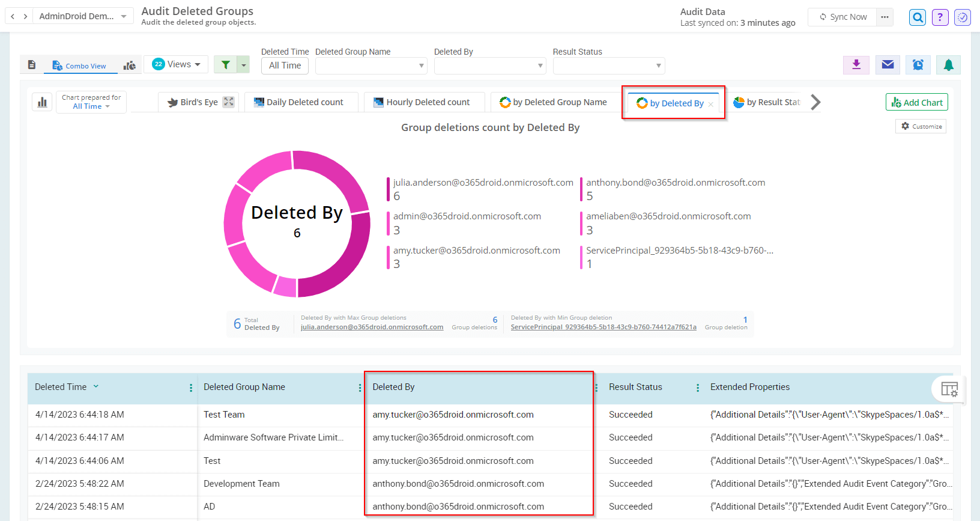Switch to the charts-only view icon
The height and width of the screenshot is (521, 980).
click(x=130, y=66)
